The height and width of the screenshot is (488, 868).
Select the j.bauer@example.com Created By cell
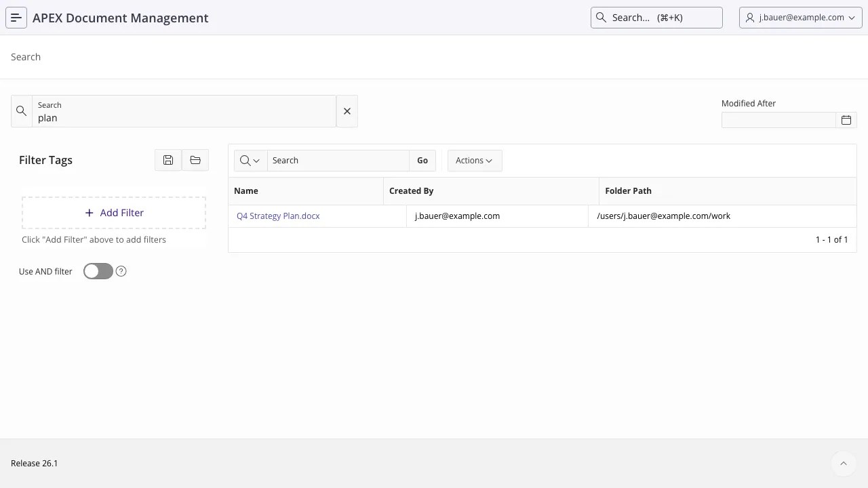[x=498, y=216]
